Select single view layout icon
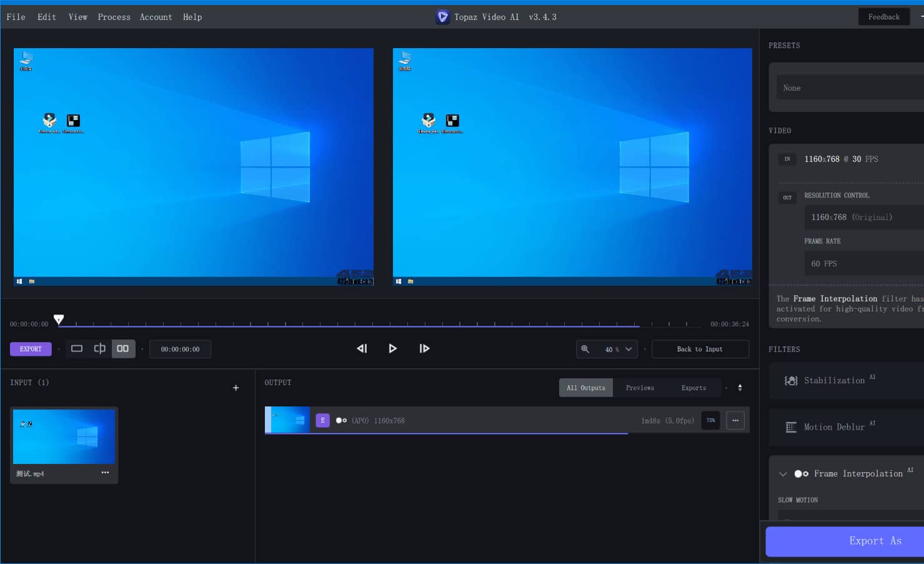 coord(77,349)
